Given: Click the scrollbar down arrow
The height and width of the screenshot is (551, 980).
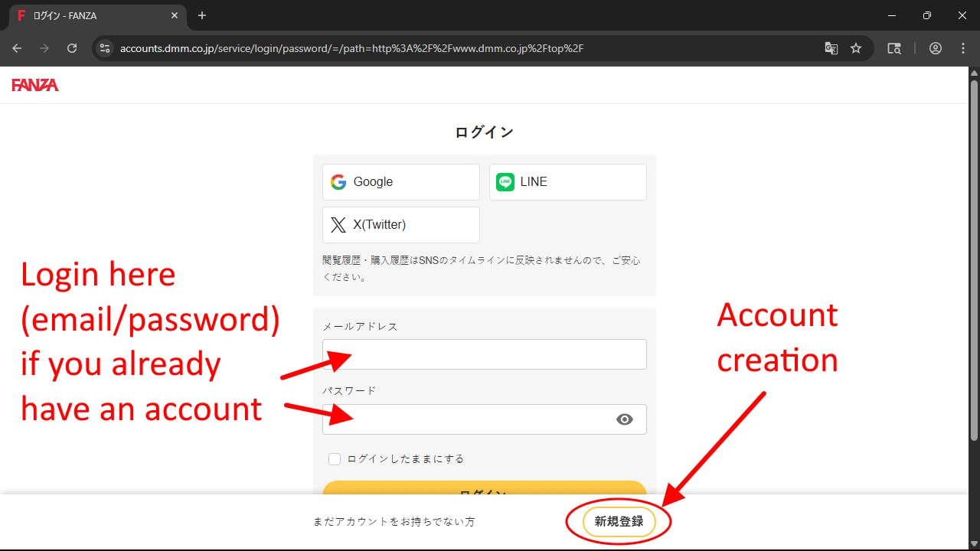Looking at the screenshot, I should (x=974, y=543).
